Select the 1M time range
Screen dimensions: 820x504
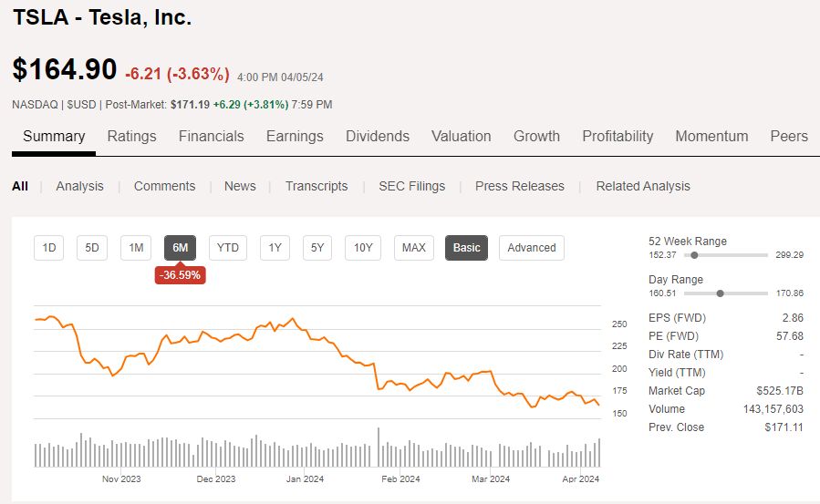pos(136,248)
